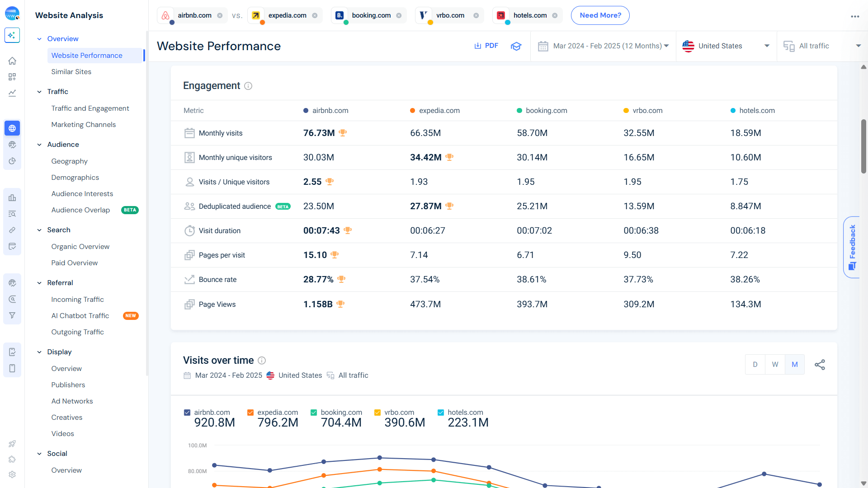Open the pie chart analysis icon in sidebar
The image size is (868, 488).
(x=12, y=160)
